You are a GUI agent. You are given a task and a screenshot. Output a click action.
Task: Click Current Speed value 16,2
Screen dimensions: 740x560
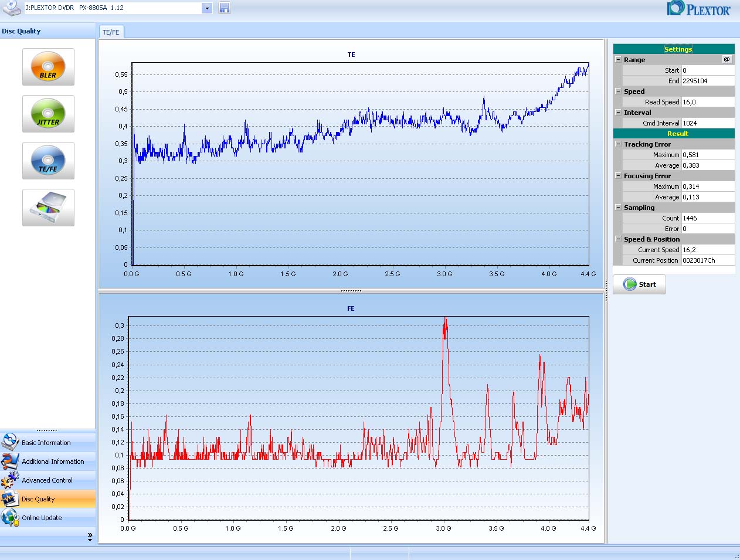pyautogui.click(x=708, y=250)
